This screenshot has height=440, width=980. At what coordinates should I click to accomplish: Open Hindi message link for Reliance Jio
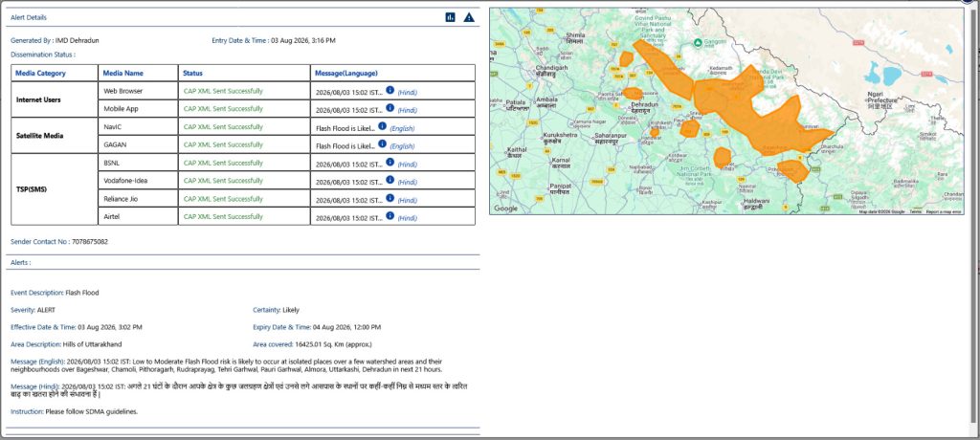[408, 201]
